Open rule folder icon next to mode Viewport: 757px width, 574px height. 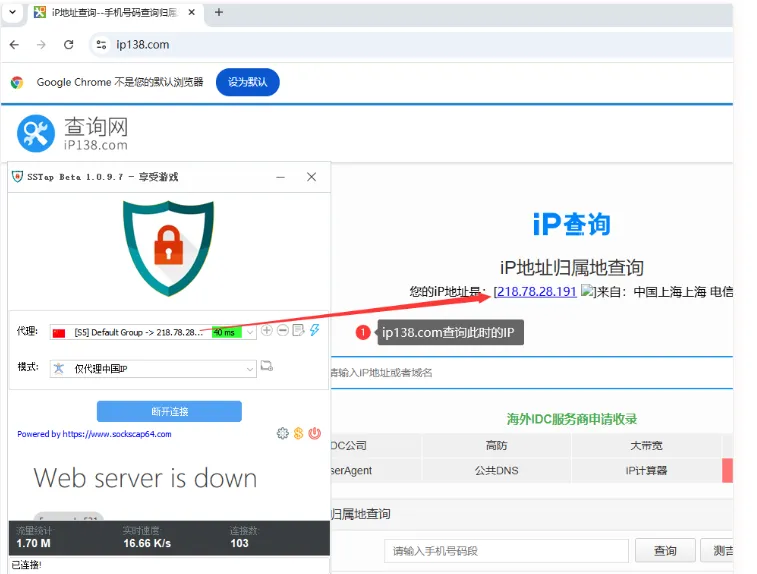267,366
